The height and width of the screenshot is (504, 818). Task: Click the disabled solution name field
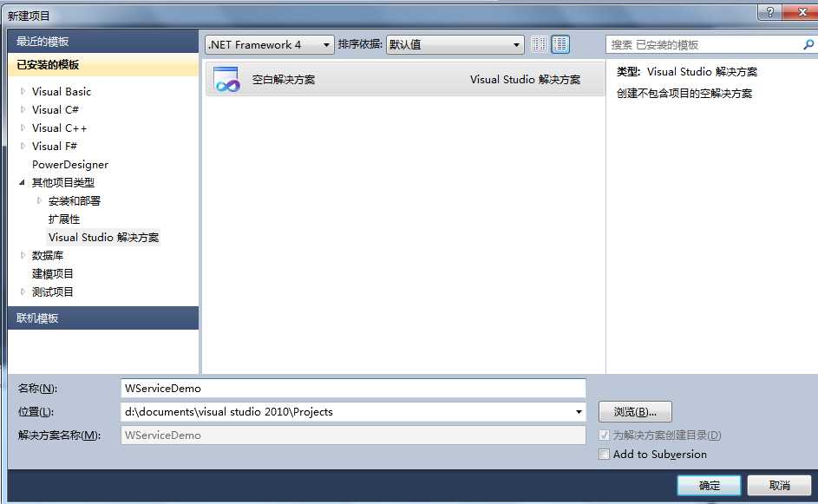(x=353, y=435)
